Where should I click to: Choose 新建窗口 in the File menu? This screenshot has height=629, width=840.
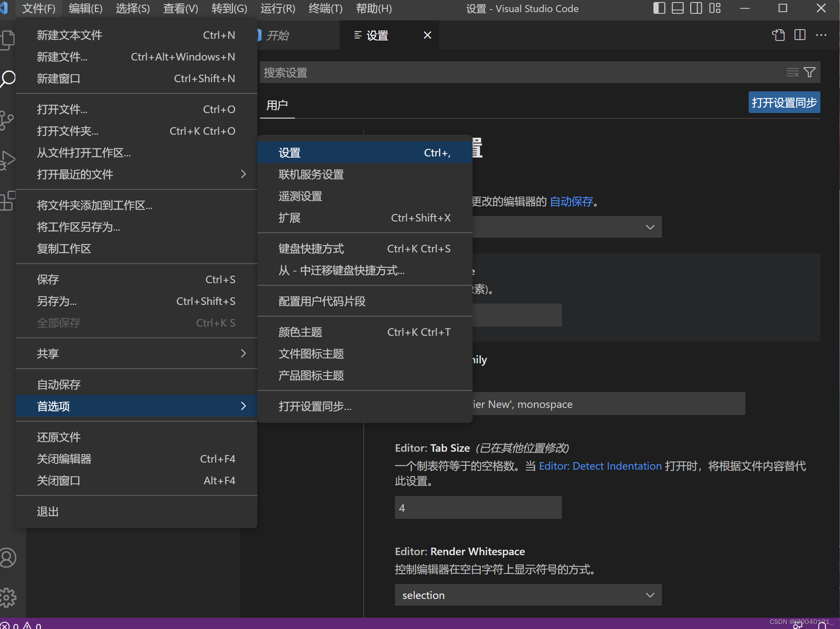(136, 78)
